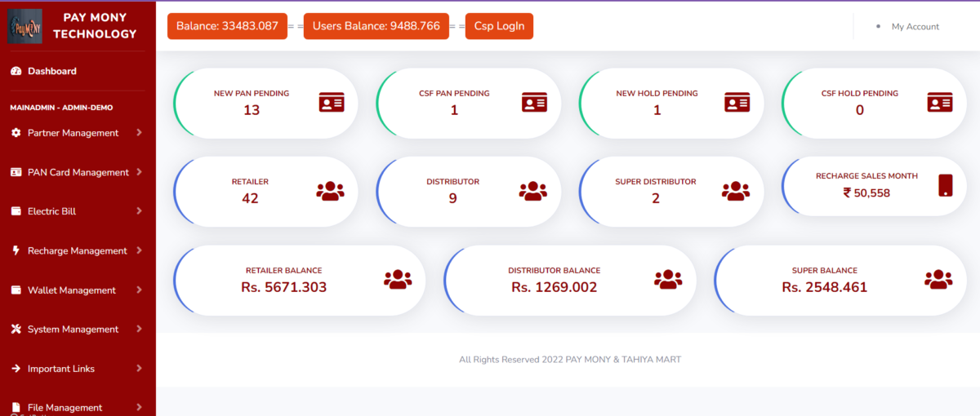
Task: Click the users icon in Distributor card
Action: pyautogui.click(x=532, y=191)
